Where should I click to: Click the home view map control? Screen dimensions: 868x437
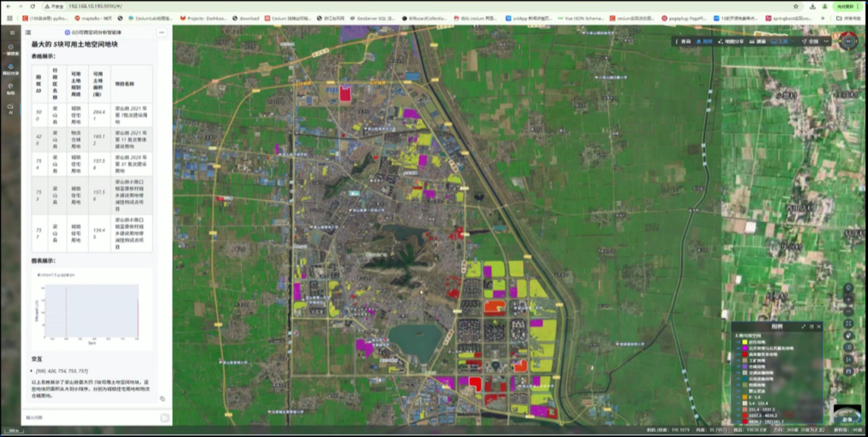pos(849,288)
